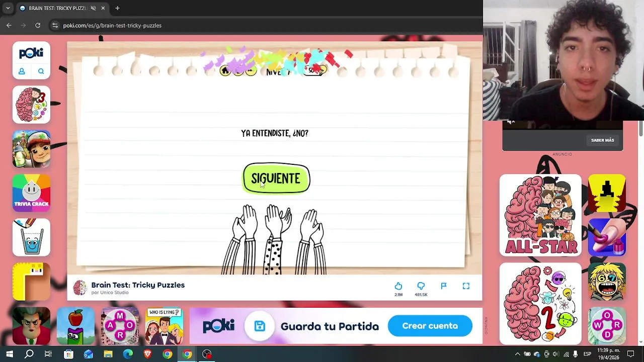This screenshot has width=644, height=362.
Task: Close the Brain Test browser tab
Action: coord(103,8)
